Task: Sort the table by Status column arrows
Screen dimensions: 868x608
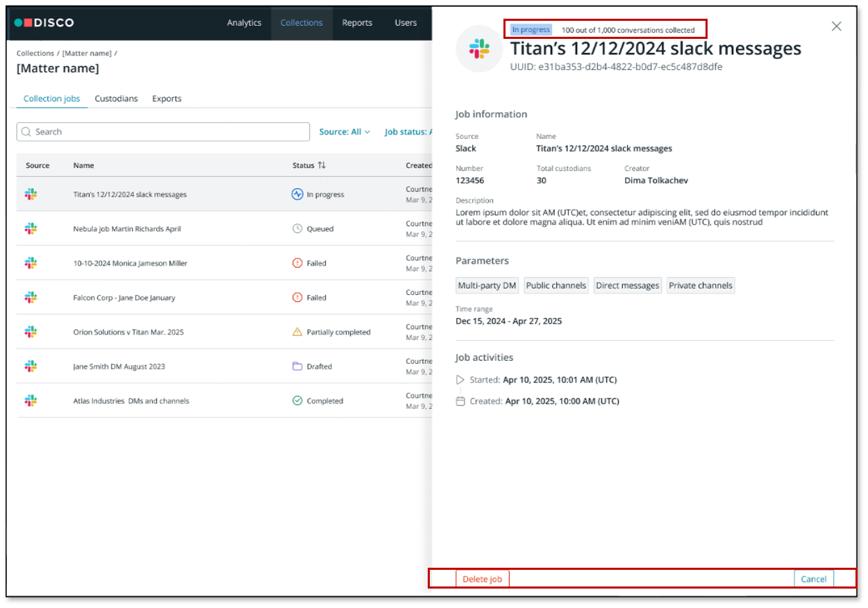Action: pos(322,165)
